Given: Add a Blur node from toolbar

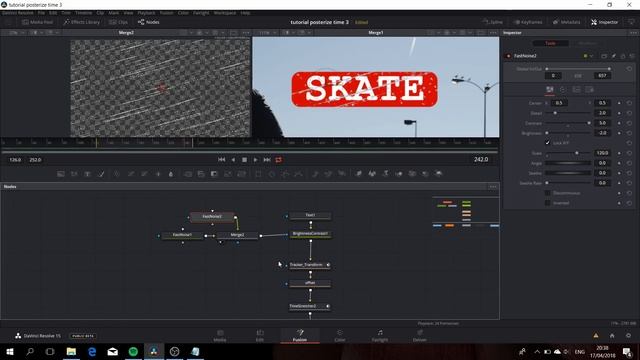Looking at the screenshot, I should (171, 174).
